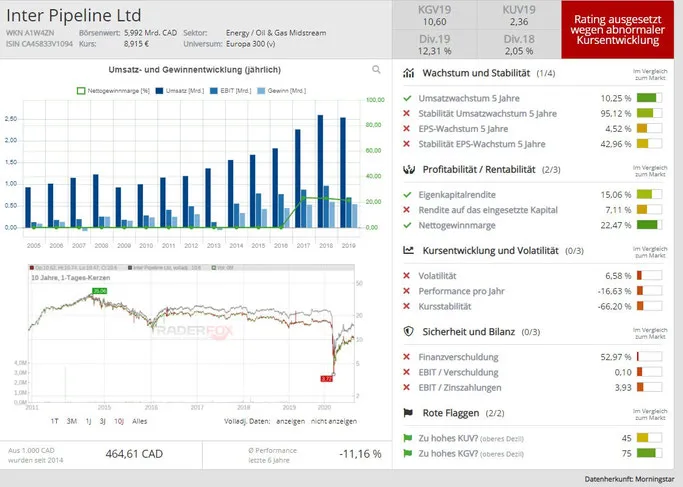
Task: Click the red X next to Volatilität
Action: coord(407,275)
